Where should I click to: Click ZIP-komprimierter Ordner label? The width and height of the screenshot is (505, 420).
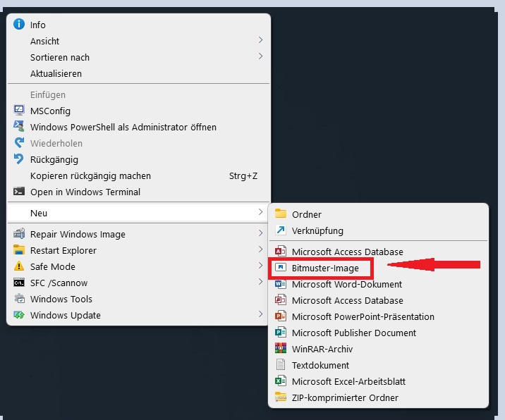(x=346, y=397)
